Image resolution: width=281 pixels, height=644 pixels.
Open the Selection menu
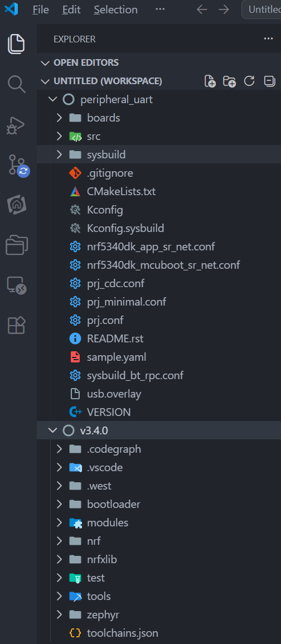tap(115, 9)
